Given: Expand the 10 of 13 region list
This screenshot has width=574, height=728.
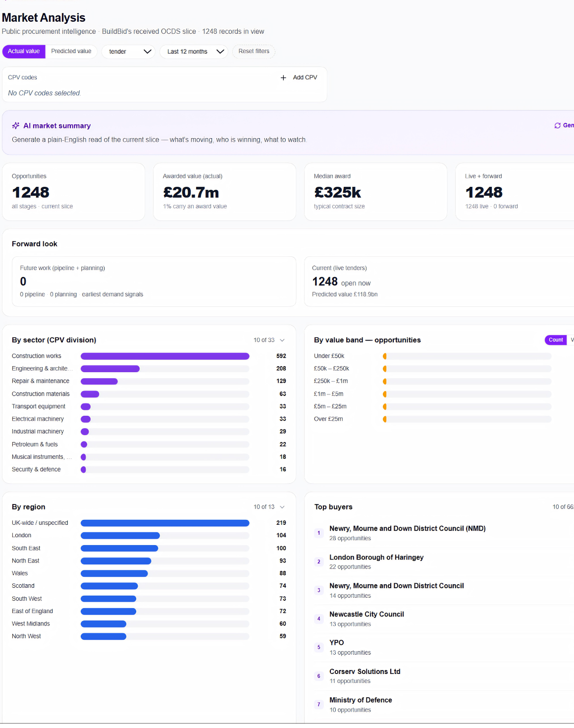Looking at the screenshot, I should (x=269, y=507).
